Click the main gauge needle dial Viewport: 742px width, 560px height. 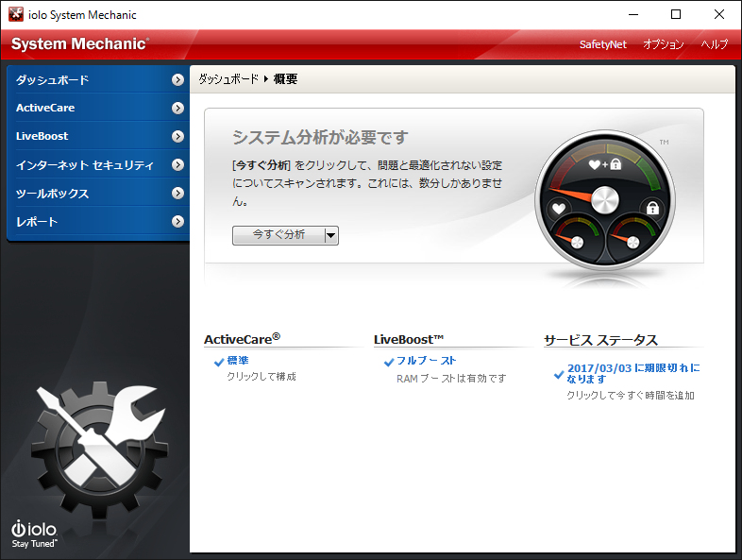pos(605,200)
